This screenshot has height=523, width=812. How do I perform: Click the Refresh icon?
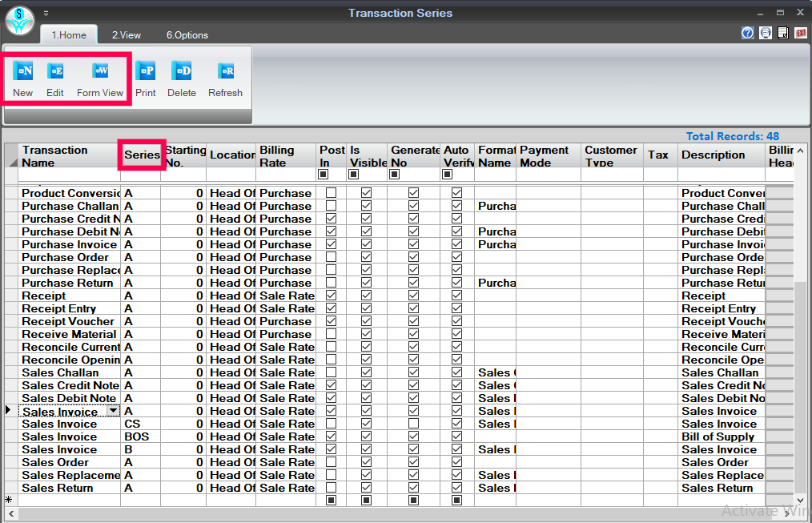point(225,72)
